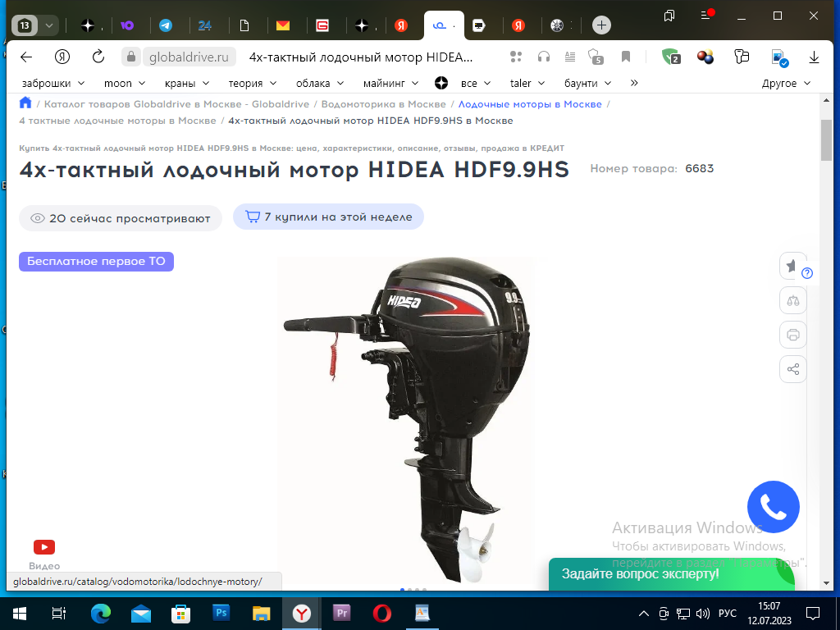Open new tab with plus button
The height and width of the screenshot is (630, 840).
(601, 25)
